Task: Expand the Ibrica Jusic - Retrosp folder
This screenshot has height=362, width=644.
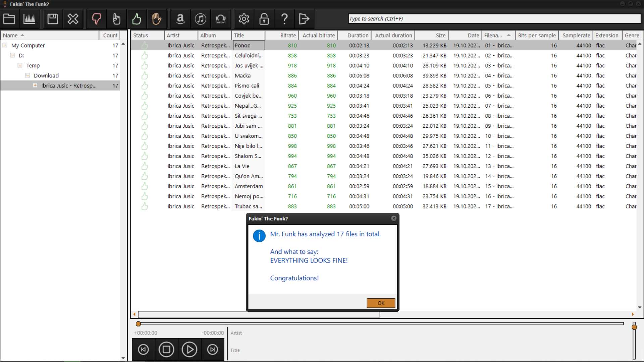Action: [35, 85]
